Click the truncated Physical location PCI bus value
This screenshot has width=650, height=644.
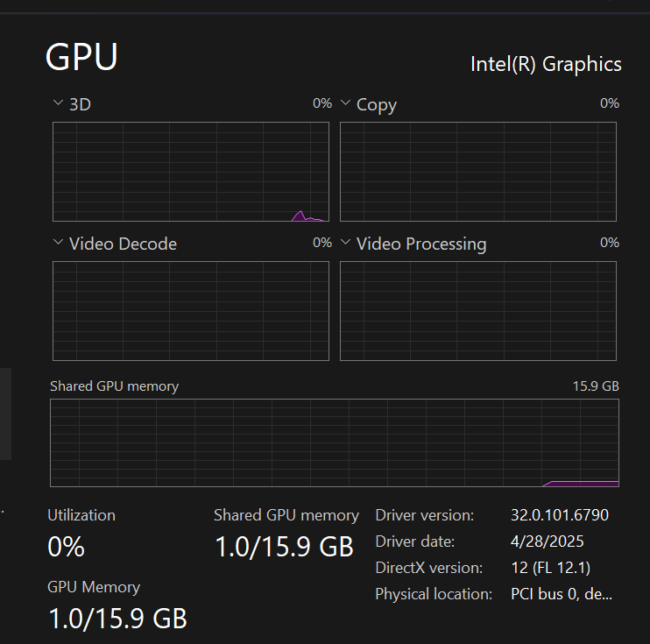coord(561,594)
